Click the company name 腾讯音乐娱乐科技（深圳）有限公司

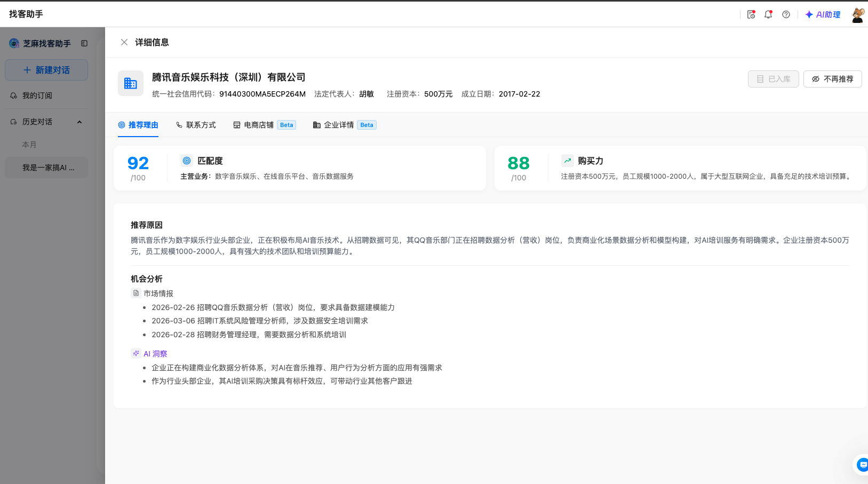[x=229, y=77]
